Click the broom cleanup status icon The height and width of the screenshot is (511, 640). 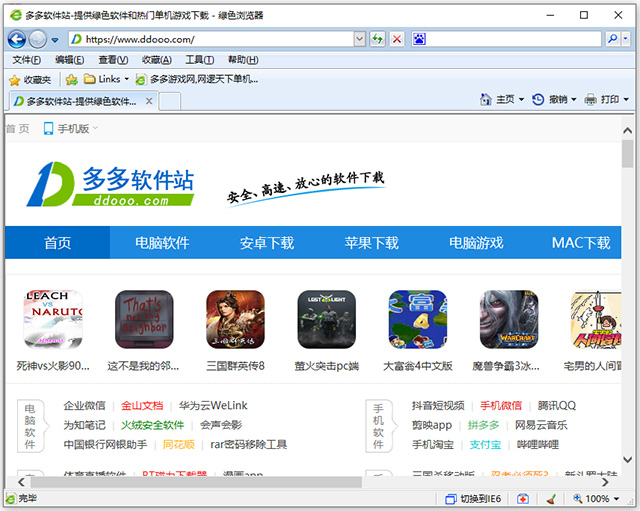[551, 499]
